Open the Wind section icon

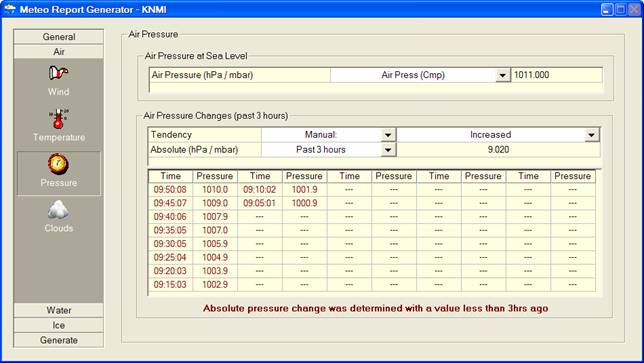coord(58,73)
